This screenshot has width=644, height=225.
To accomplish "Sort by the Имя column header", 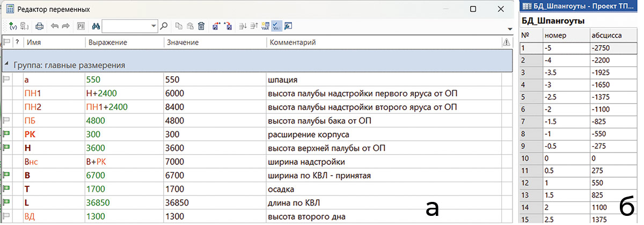I will [x=34, y=42].
